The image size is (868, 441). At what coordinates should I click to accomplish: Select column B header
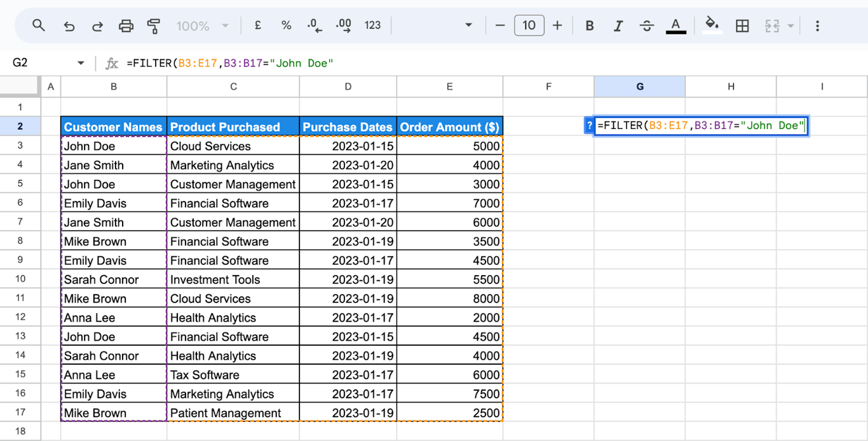click(x=114, y=86)
